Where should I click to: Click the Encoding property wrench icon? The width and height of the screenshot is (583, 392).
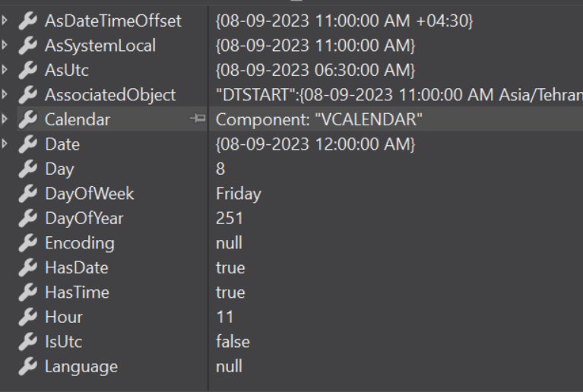pyautogui.click(x=29, y=243)
